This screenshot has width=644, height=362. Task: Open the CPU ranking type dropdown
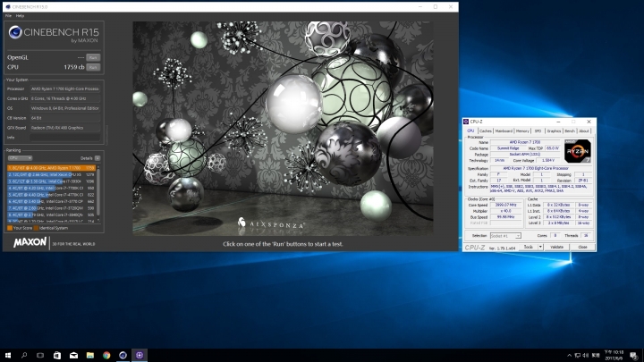(x=20, y=158)
